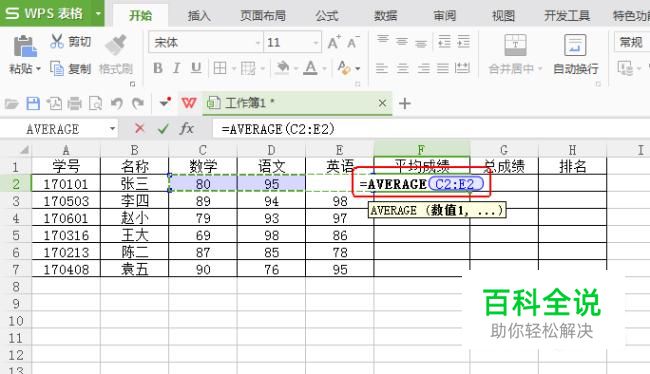Image resolution: width=650 pixels, height=374 pixels.
Task: Click the Open folder icon
Action: point(12,103)
